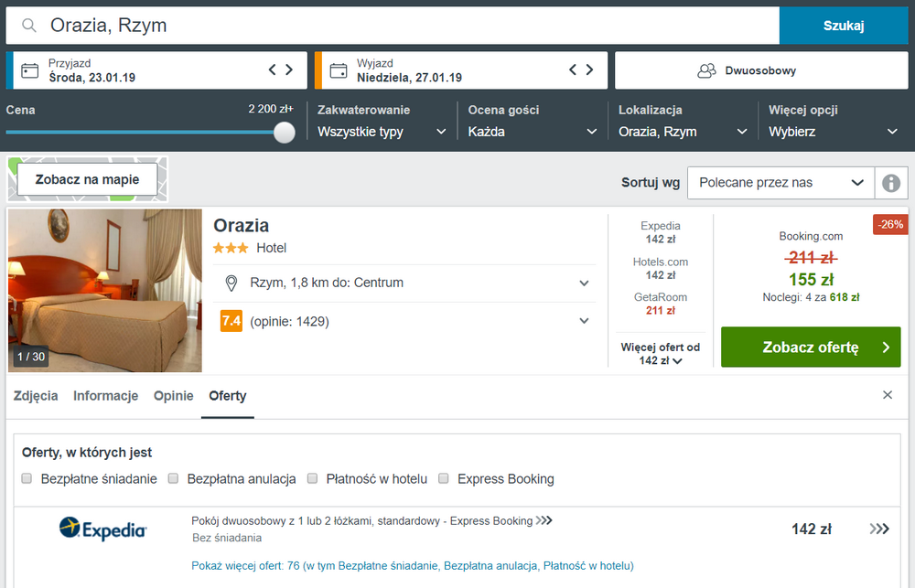915x588 pixels.
Task: Open Więcej opcji dropdown
Action: (833, 132)
